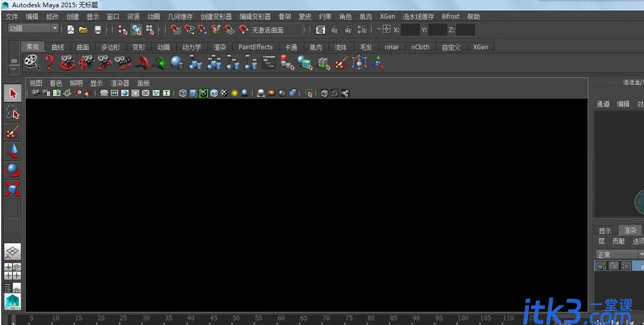Select by component type mode icon
The width and height of the screenshot is (644, 325).
click(x=149, y=30)
